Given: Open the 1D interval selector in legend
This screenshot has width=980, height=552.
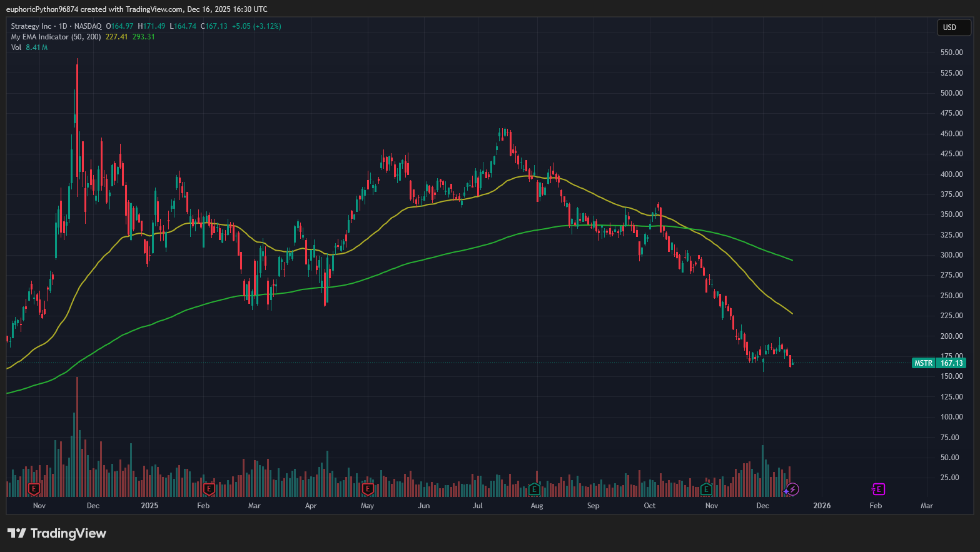Looking at the screenshot, I should [63, 26].
